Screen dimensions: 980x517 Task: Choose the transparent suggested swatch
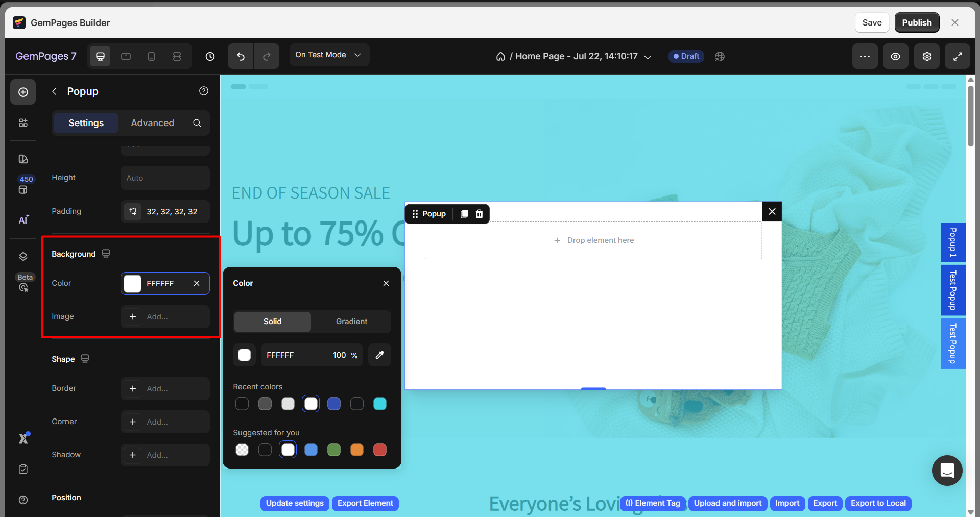[x=242, y=450]
